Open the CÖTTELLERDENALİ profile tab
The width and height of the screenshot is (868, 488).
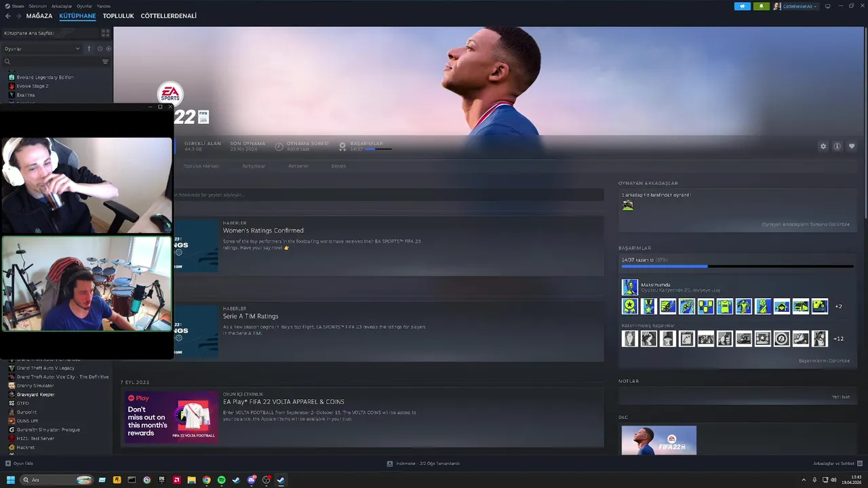(x=168, y=16)
